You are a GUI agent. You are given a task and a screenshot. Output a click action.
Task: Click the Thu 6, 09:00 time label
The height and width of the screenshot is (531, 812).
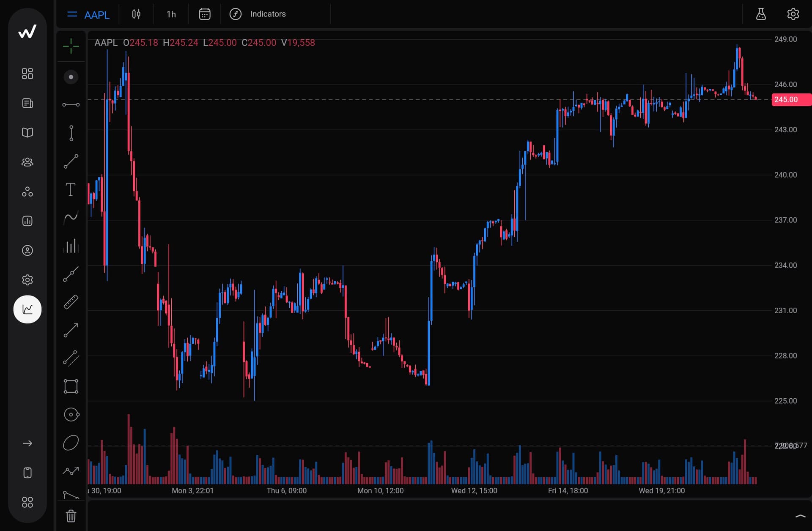pos(287,491)
